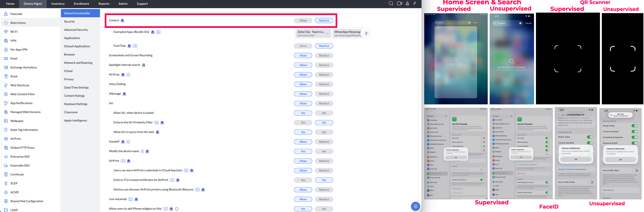Viewport: 644px width, 212px height.
Task: Set Enforce Siri Profanity Filter to Yes
Action: click(x=303, y=122)
